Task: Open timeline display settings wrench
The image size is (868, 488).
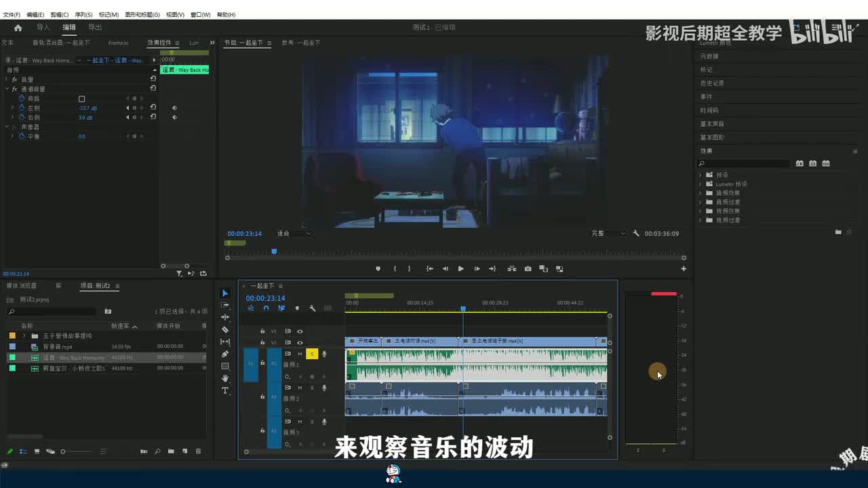Action: tap(312, 308)
